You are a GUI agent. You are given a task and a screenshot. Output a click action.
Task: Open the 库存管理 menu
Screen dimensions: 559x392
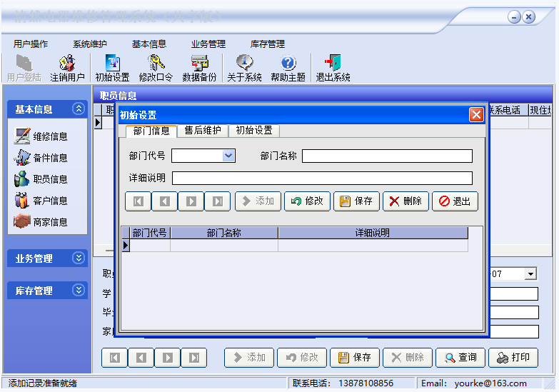pyautogui.click(x=268, y=44)
